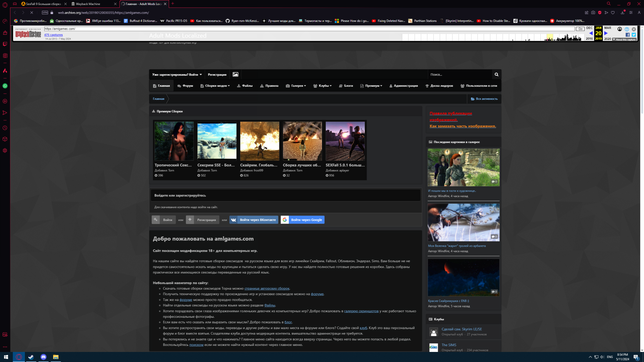Click 'Войти через Google' button

(x=303, y=220)
